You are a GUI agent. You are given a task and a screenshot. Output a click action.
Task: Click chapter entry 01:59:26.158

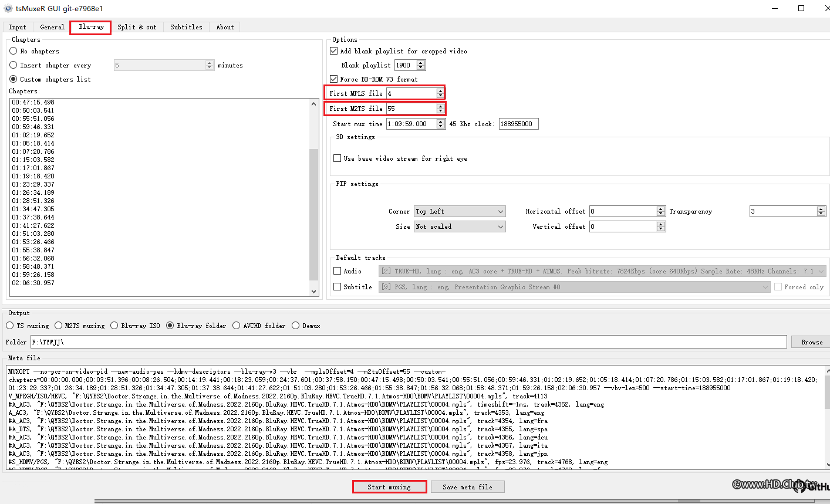[x=33, y=275]
